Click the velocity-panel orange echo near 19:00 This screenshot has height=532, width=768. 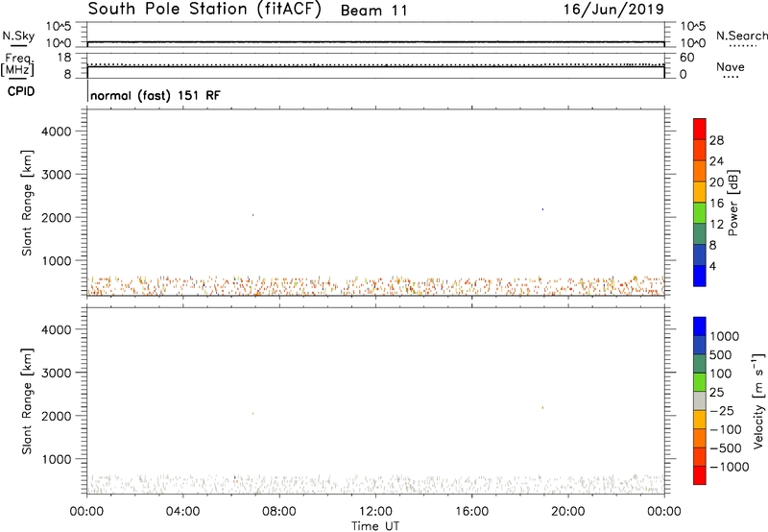[x=542, y=407]
